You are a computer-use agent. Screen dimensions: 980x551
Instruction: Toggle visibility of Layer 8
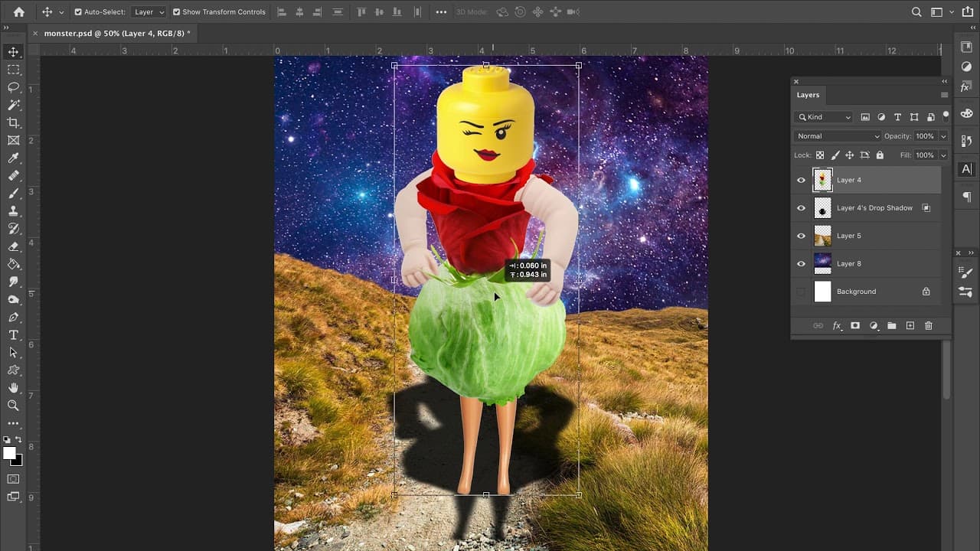pos(801,264)
